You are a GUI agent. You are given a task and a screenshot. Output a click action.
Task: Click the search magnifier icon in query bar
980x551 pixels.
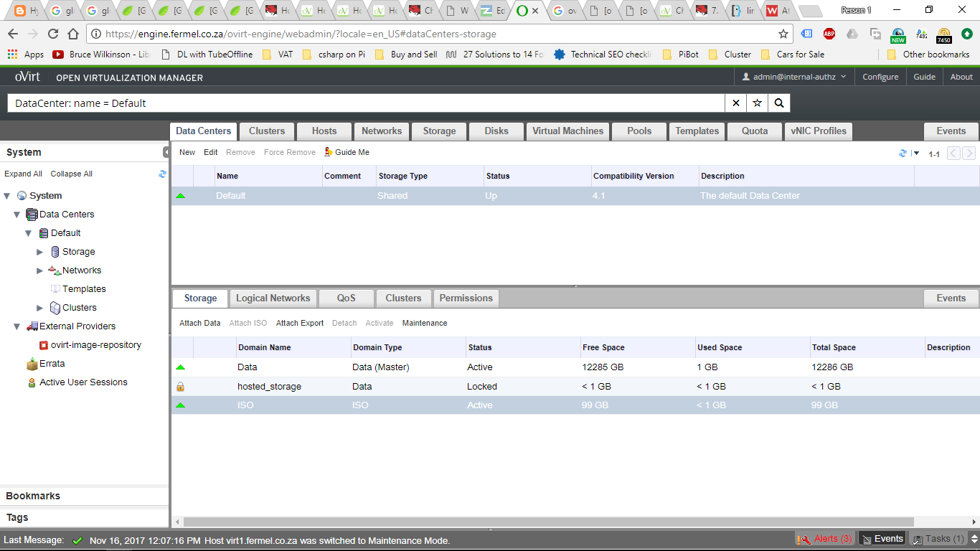(x=778, y=103)
